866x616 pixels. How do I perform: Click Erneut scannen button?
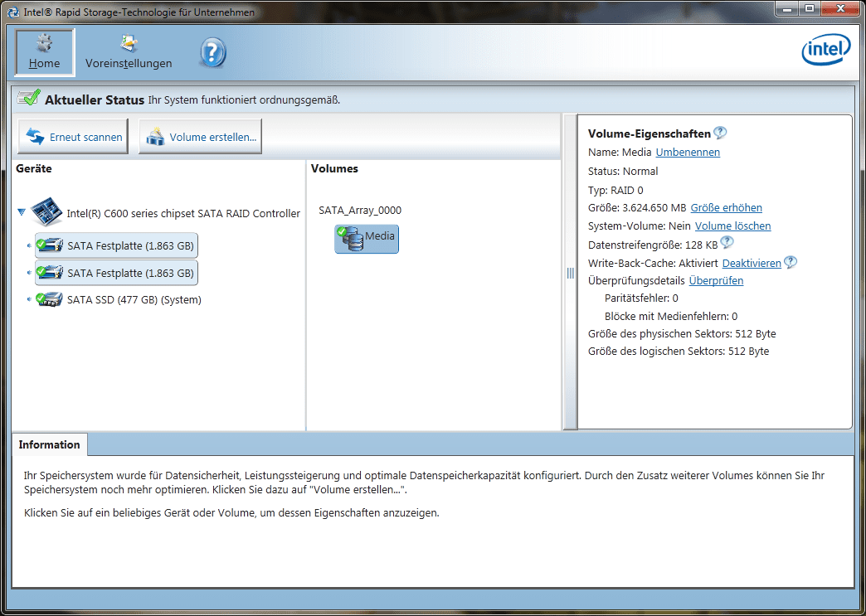coord(73,136)
